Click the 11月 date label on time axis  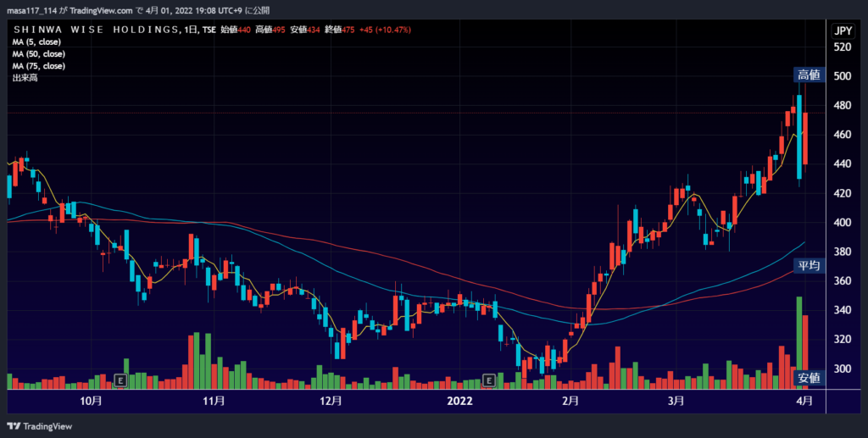214,401
